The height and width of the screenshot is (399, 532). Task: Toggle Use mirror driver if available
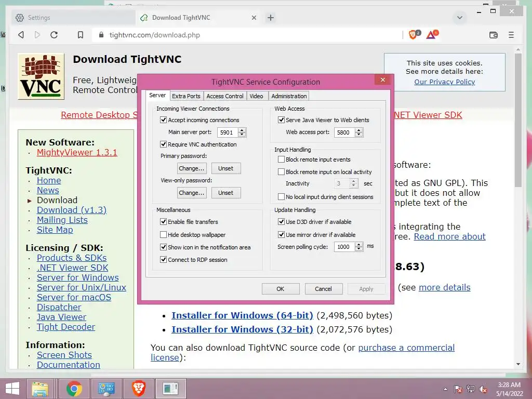[x=281, y=234]
